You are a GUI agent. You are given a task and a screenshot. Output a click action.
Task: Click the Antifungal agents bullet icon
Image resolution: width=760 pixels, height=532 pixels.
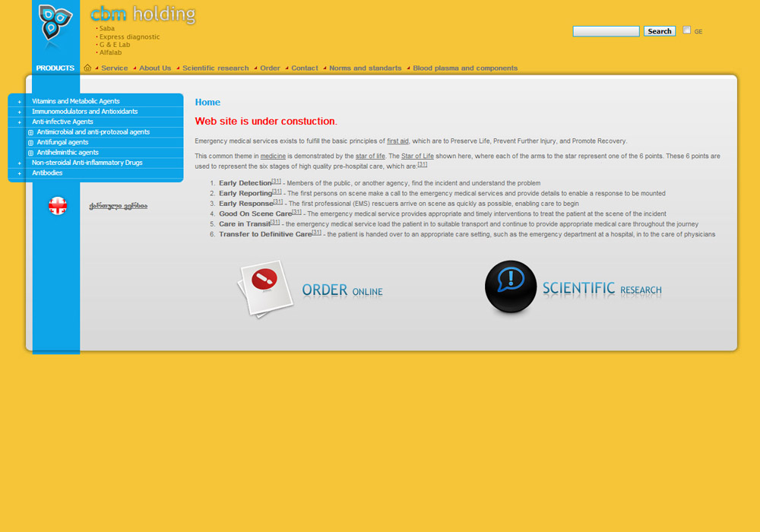(31, 143)
